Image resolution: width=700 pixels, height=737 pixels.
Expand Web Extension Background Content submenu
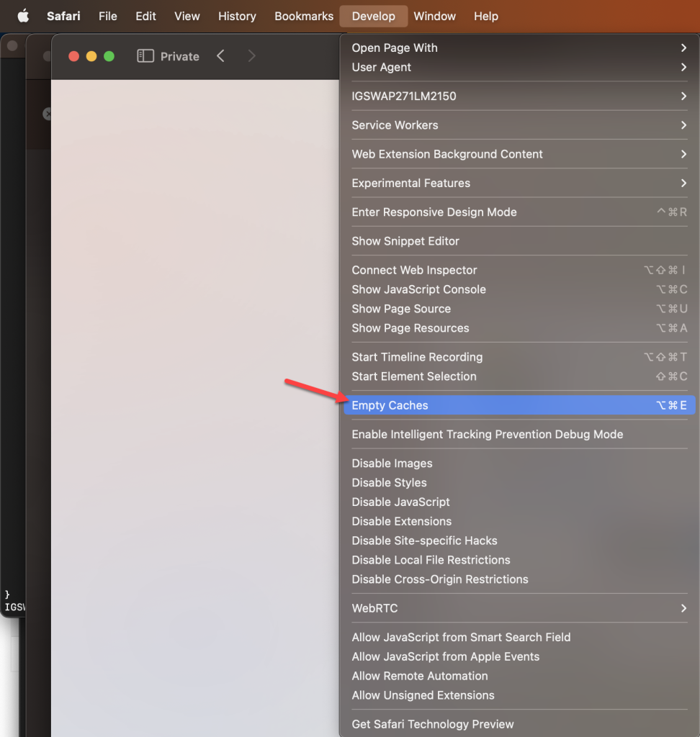coord(519,154)
